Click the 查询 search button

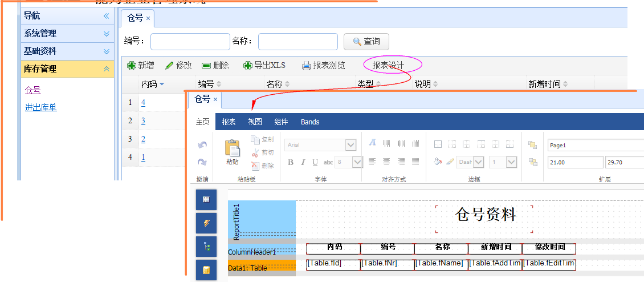point(366,42)
